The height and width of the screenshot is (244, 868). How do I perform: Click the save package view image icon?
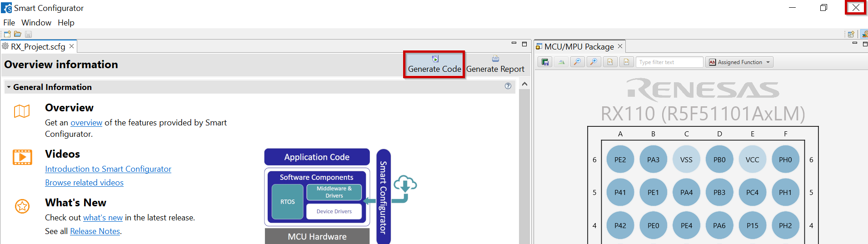click(545, 62)
